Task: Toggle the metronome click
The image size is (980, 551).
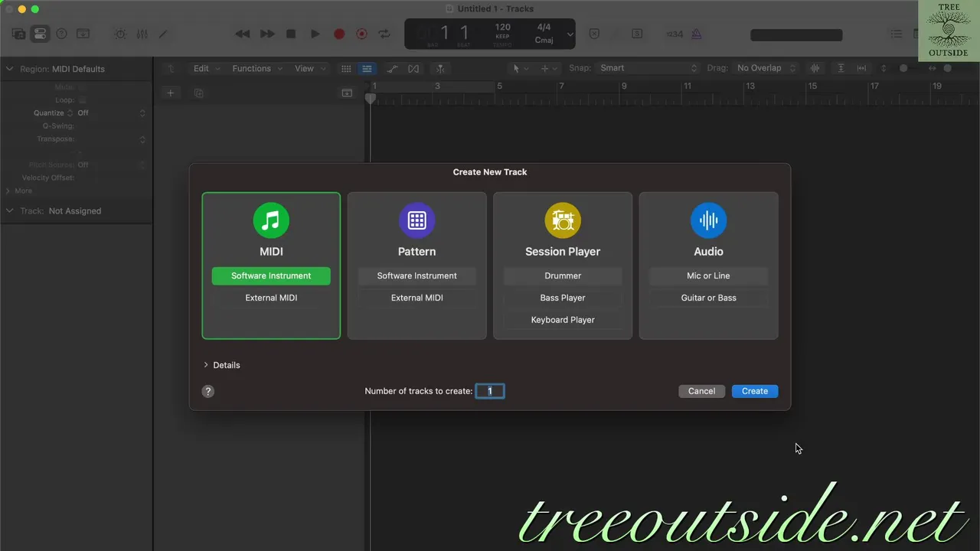Action: [697, 34]
